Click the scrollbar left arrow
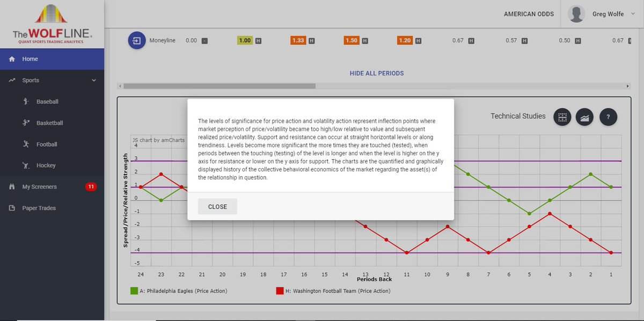This screenshot has width=644, height=321. 120,86
